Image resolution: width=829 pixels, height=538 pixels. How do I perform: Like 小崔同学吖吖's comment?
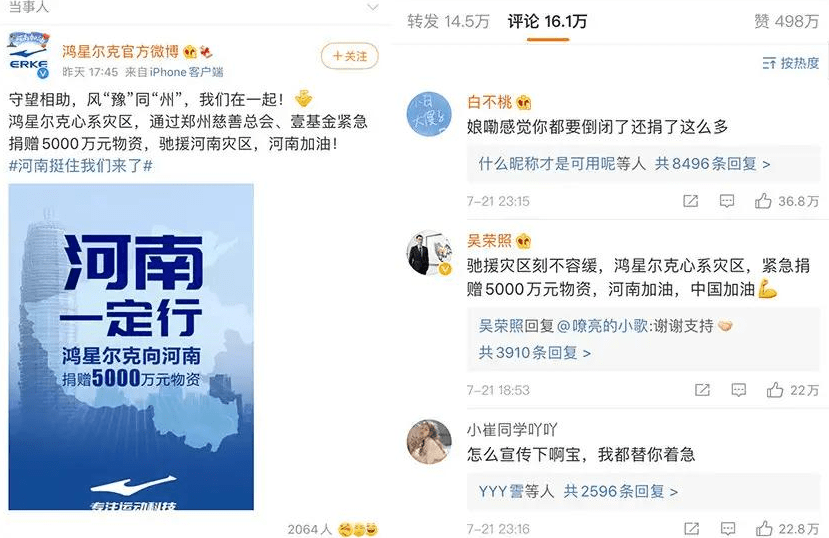763,528
